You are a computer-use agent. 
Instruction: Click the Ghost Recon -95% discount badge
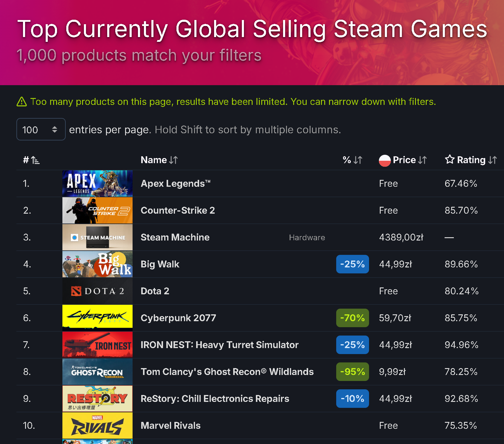[352, 372]
